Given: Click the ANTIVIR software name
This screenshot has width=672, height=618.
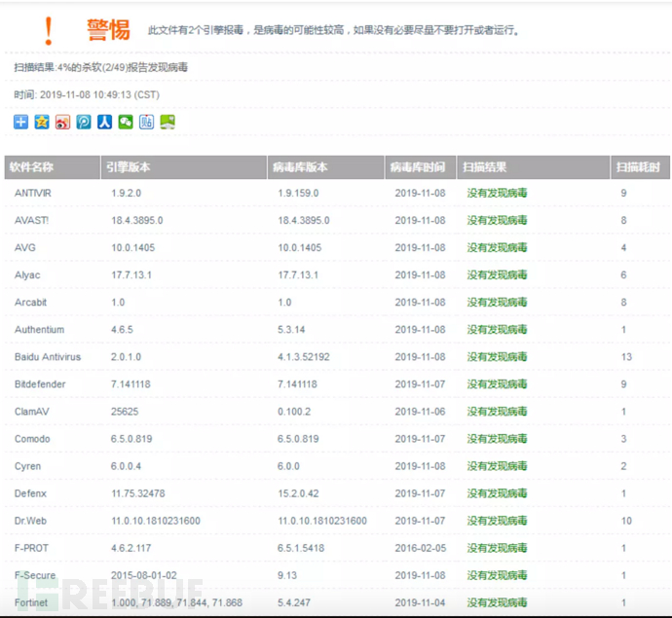Looking at the screenshot, I should tap(32, 193).
